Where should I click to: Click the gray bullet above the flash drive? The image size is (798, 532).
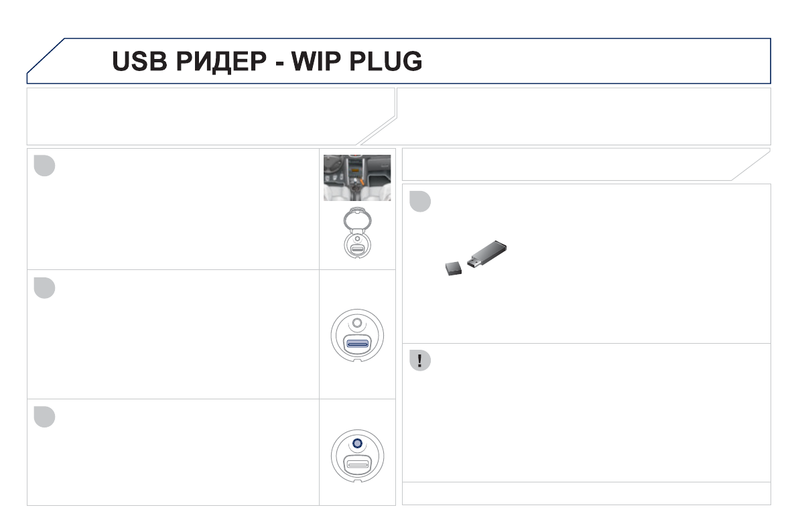click(x=419, y=202)
